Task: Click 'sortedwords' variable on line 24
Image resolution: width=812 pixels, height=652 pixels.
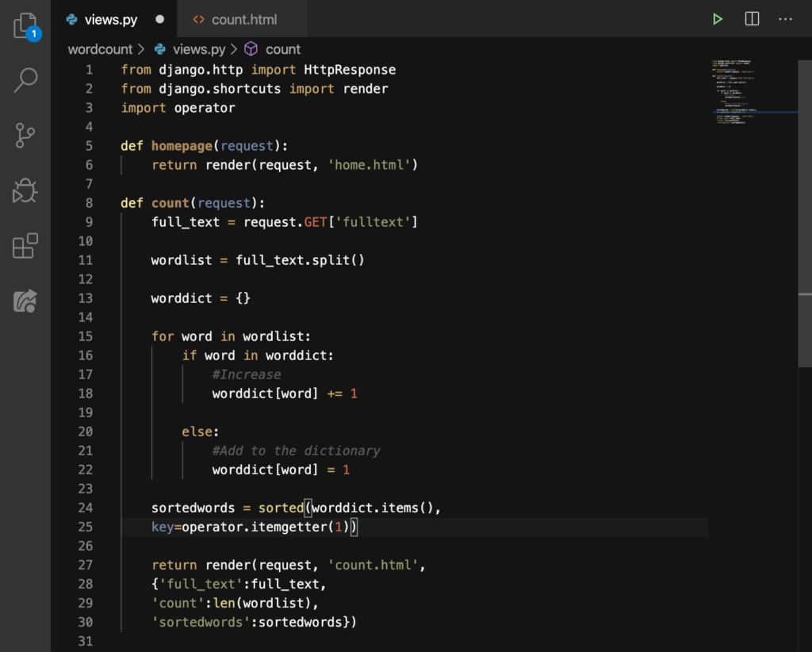Action: (193, 508)
